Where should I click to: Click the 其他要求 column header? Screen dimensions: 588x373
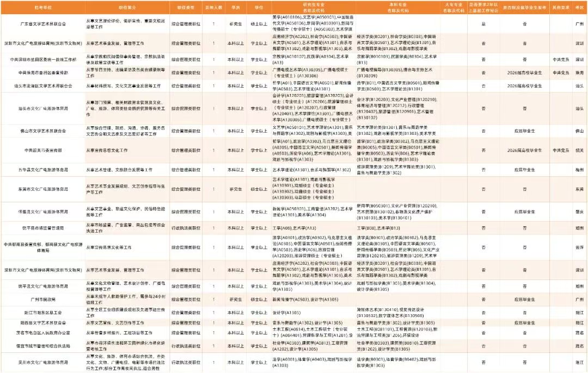pyautogui.click(x=559, y=9)
